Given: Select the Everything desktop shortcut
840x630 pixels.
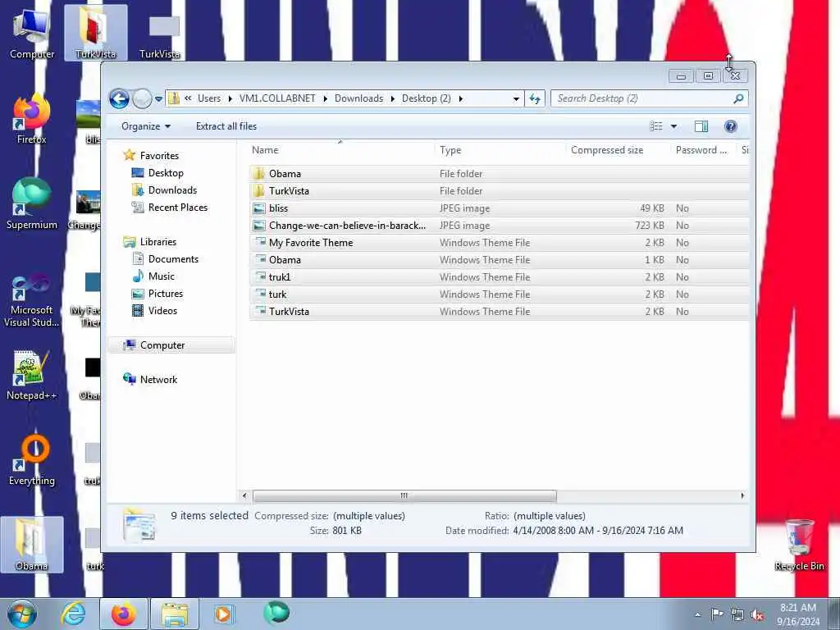Looking at the screenshot, I should (32, 460).
